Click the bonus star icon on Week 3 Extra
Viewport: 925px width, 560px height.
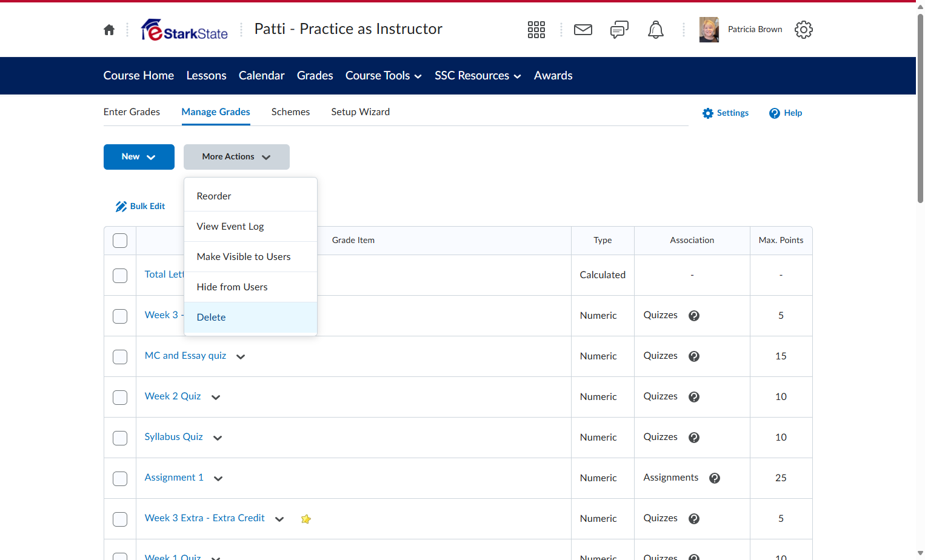point(306,519)
